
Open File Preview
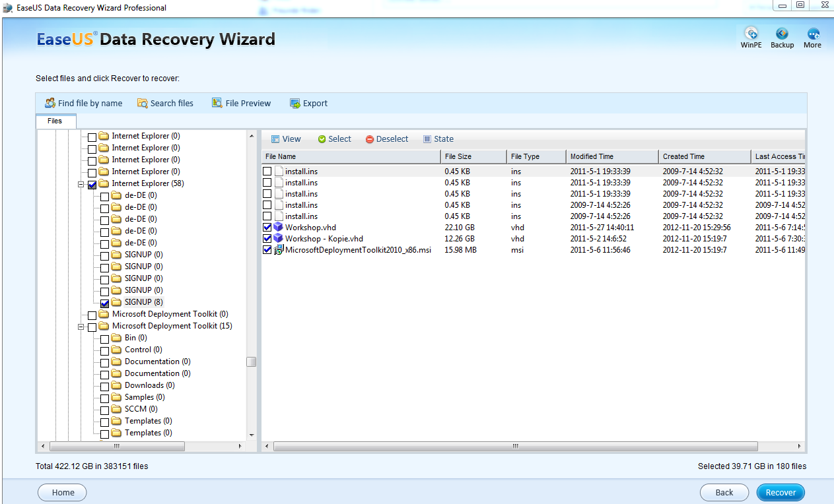tap(241, 103)
